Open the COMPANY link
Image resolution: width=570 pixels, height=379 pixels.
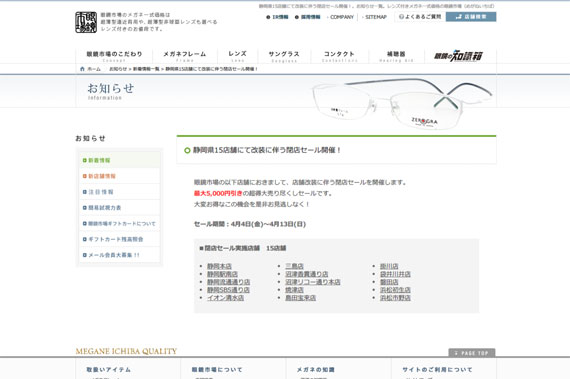point(341,17)
